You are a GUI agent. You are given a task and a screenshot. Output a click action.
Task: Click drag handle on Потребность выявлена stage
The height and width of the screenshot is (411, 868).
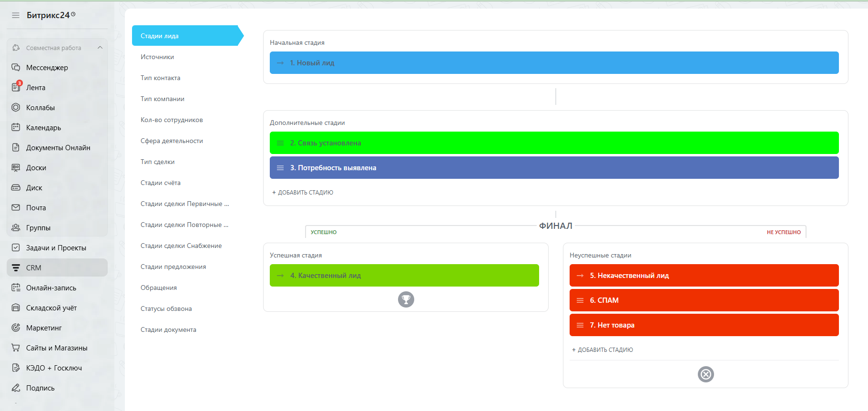pyautogui.click(x=280, y=168)
